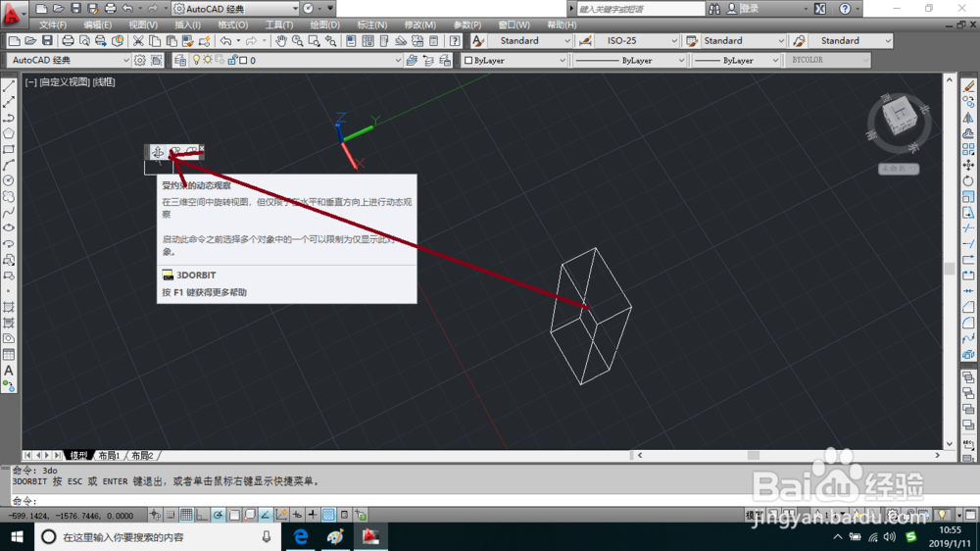This screenshot has width=980, height=551.
Task: Select the Rectangle tool in draw toolbar
Action: click(x=9, y=149)
